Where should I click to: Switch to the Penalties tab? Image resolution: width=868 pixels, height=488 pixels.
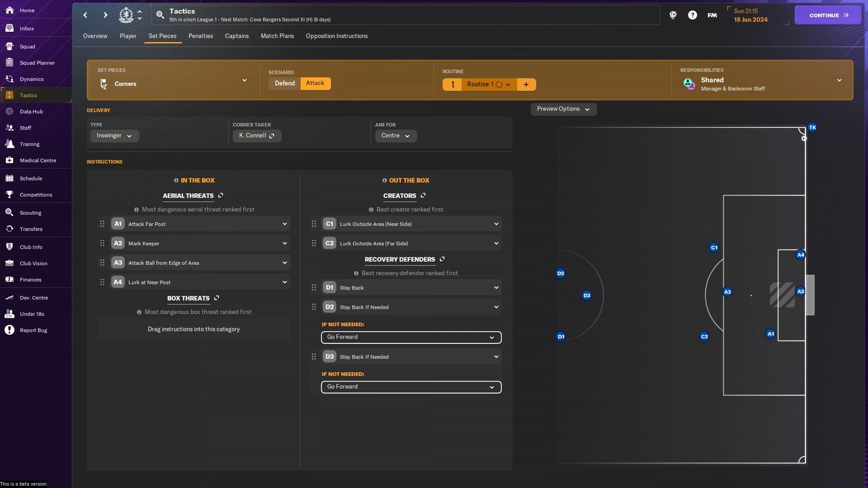tap(200, 36)
